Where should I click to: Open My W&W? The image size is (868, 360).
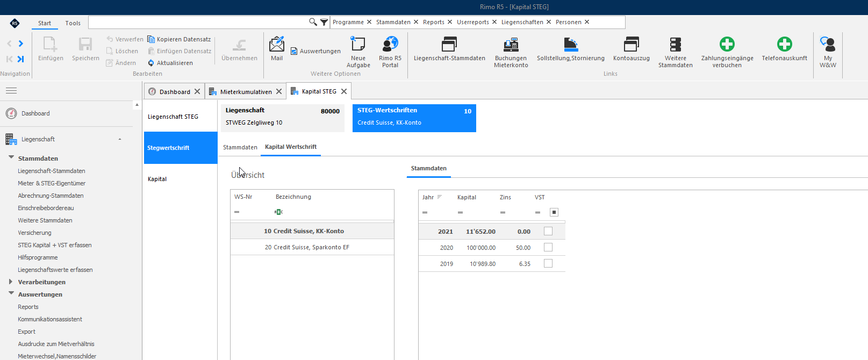point(828,52)
